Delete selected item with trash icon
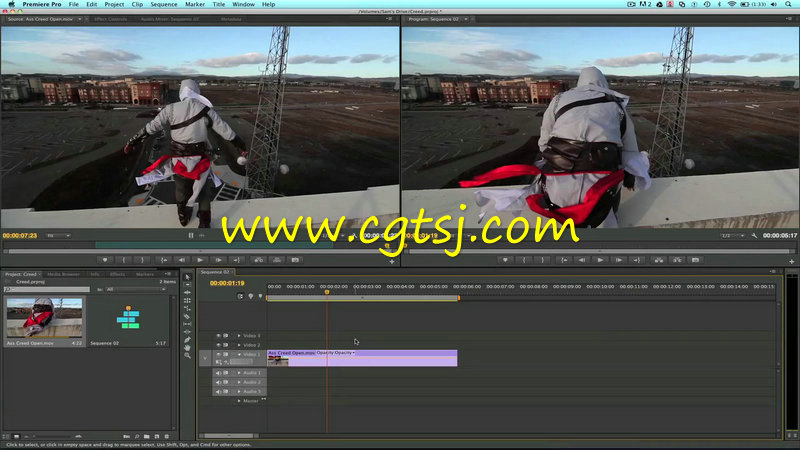Image resolution: width=800 pixels, height=450 pixels. tap(166, 437)
